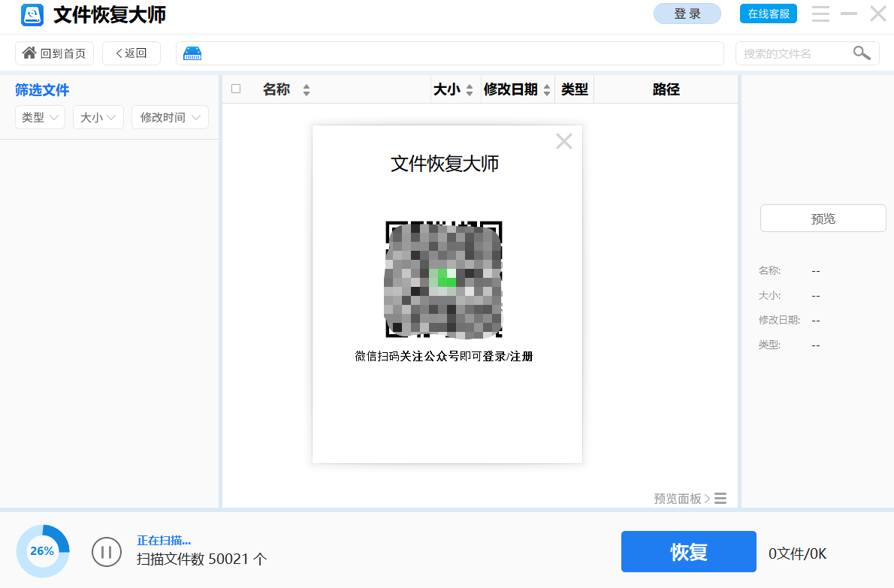
Task: Click the 文件恢复大师 app logo icon
Action: (32, 15)
